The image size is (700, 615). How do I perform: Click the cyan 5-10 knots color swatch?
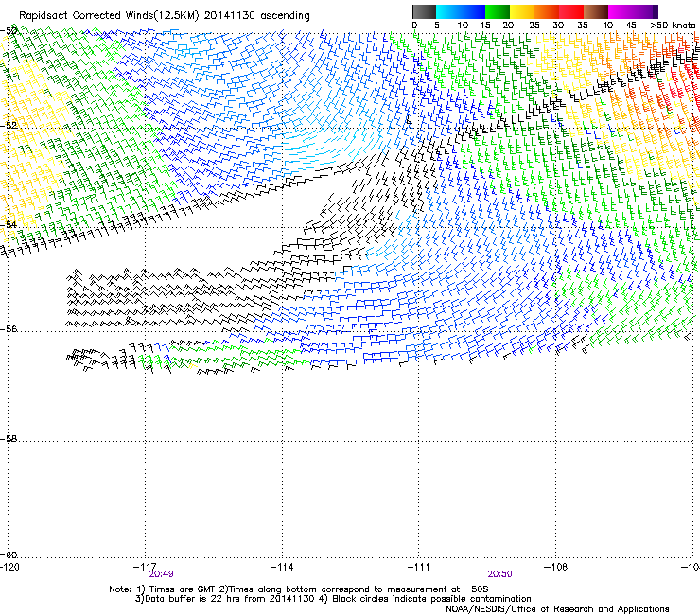pyautogui.click(x=448, y=11)
